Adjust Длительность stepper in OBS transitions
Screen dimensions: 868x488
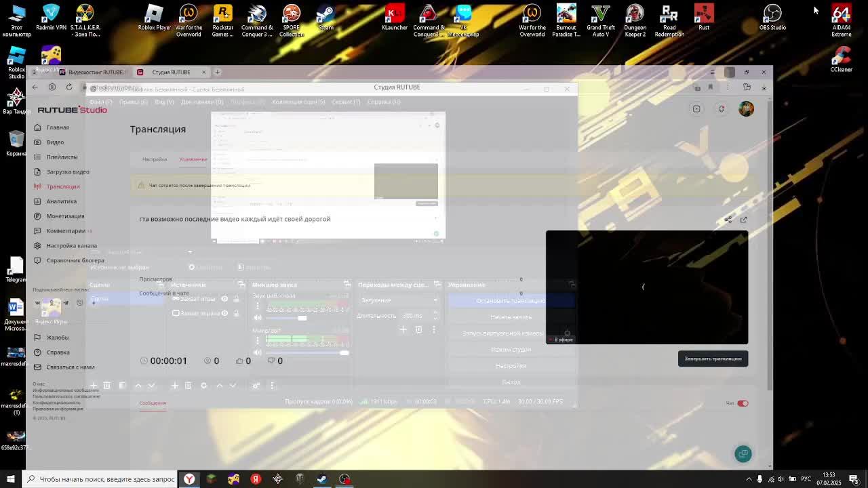point(435,316)
